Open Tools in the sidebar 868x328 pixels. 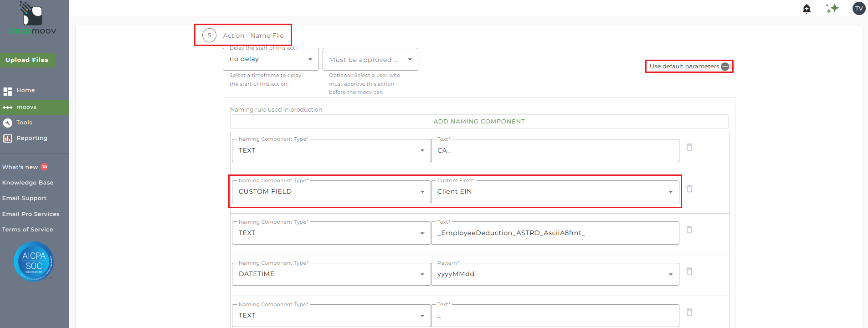pyautogui.click(x=24, y=123)
